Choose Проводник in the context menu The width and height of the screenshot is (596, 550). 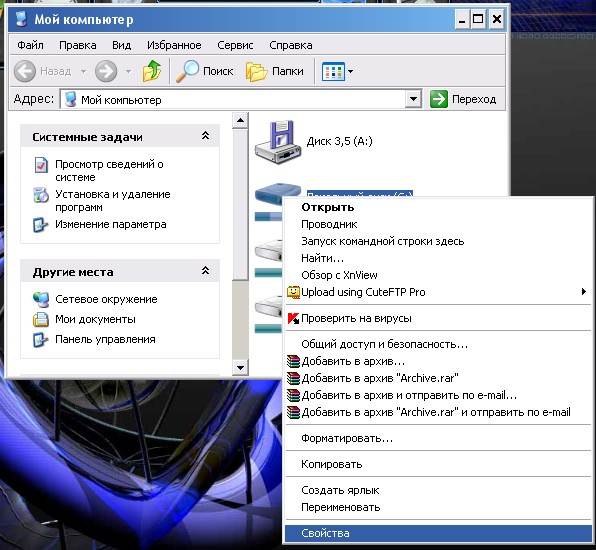click(x=439, y=224)
